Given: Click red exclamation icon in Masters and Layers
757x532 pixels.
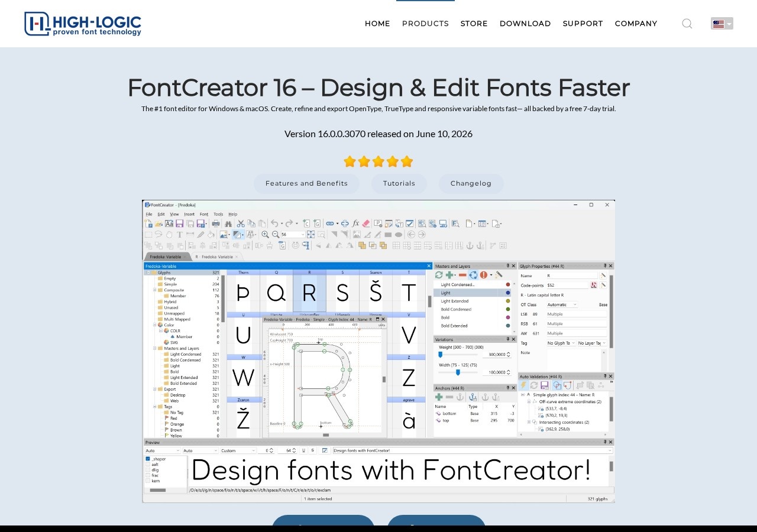Looking at the screenshot, I should (484, 275).
